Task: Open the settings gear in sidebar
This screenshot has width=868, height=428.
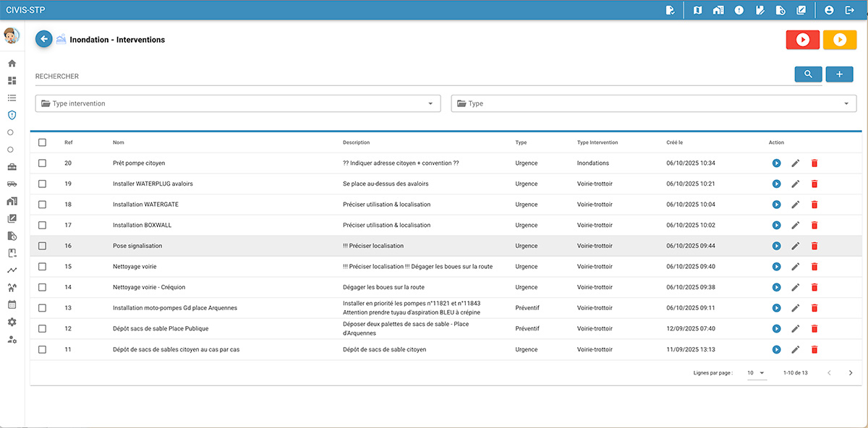Action: click(x=12, y=322)
